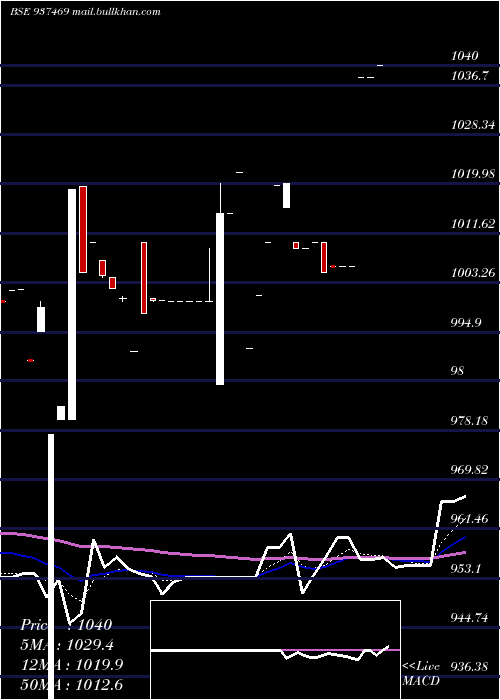
Task: Click the 1011.62 price axis label
Action: point(473,223)
